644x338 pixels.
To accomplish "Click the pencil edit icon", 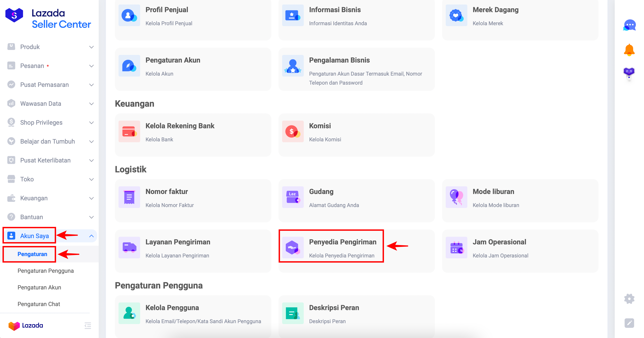I will pos(629,323).
